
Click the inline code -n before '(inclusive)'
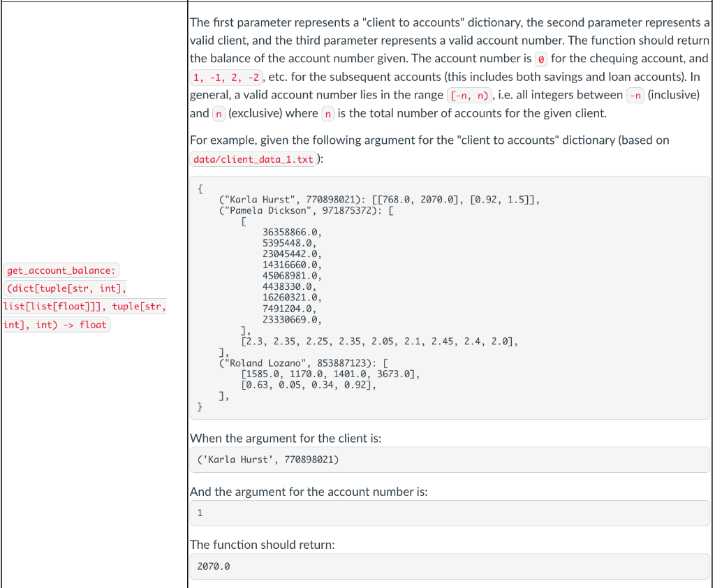point(635,96)
